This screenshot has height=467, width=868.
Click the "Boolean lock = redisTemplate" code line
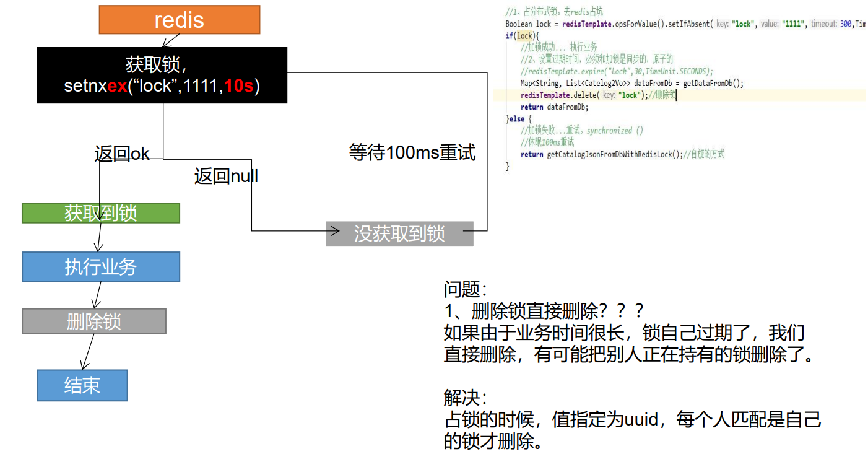click(686, 24)
